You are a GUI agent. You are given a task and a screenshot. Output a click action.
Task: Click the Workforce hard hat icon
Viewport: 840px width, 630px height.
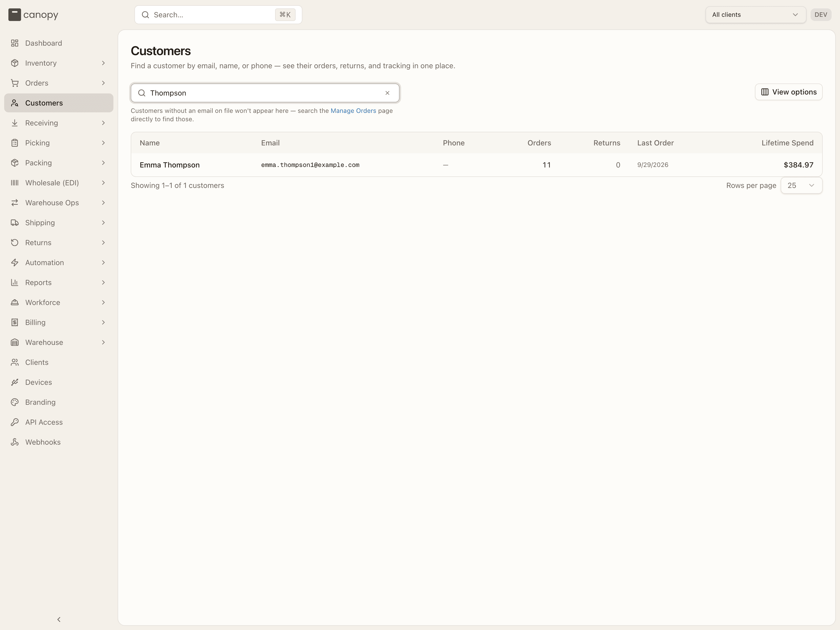pyautogui.click(x=15, y=302)
